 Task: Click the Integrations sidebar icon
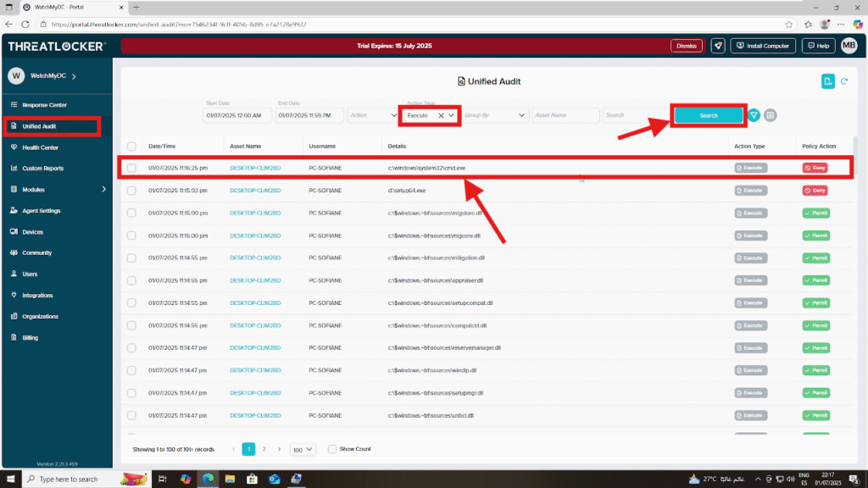pos(14,295)
